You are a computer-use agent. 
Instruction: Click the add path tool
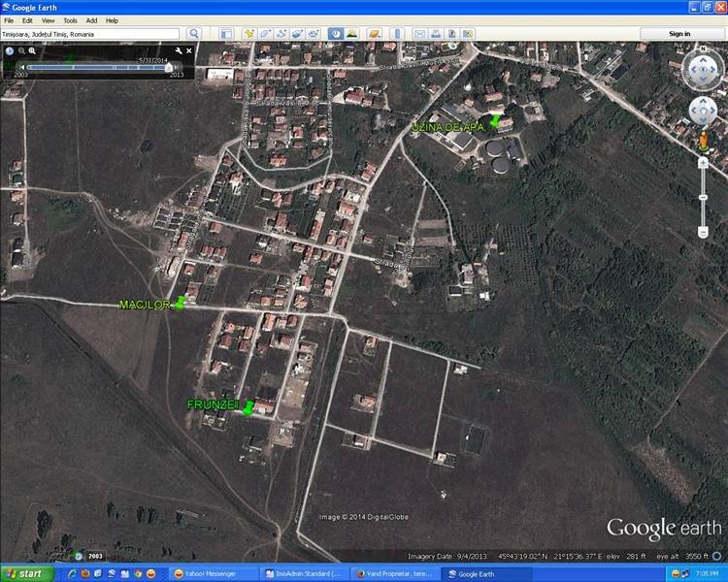pos(281,34)
